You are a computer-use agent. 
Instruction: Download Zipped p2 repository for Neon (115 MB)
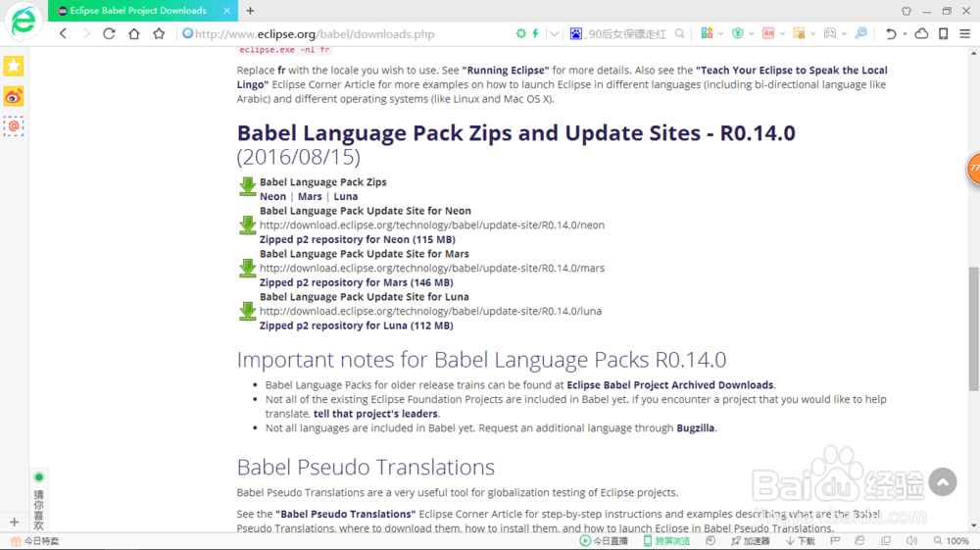[x=358, y=239]
